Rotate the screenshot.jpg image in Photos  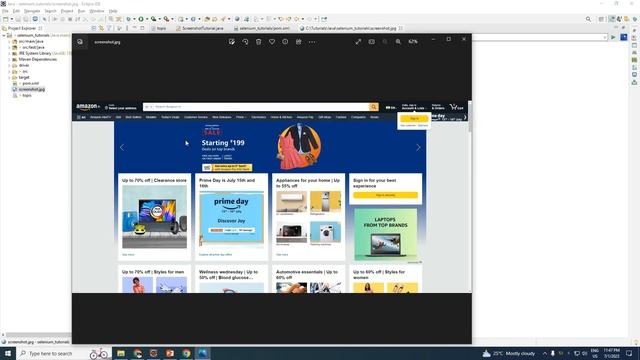245,42
